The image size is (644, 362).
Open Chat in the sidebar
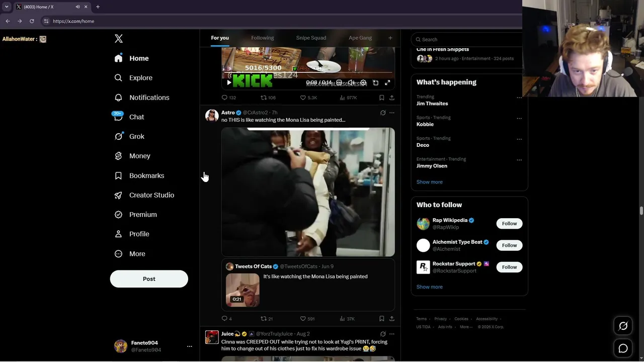[129, 117]
